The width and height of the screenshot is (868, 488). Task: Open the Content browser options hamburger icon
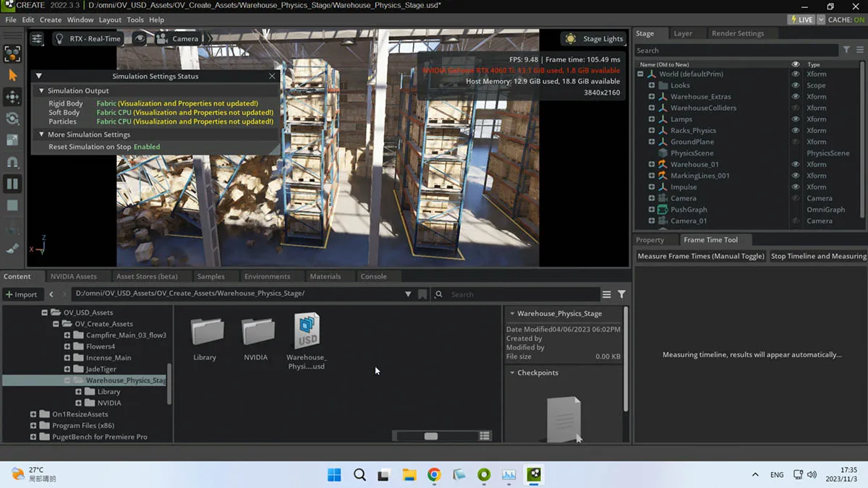[x=607, y=294]
